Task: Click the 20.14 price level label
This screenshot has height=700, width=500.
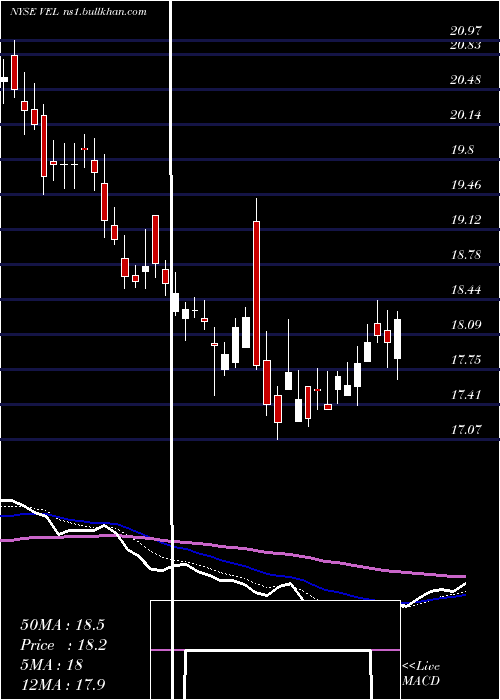Action: 466,115
